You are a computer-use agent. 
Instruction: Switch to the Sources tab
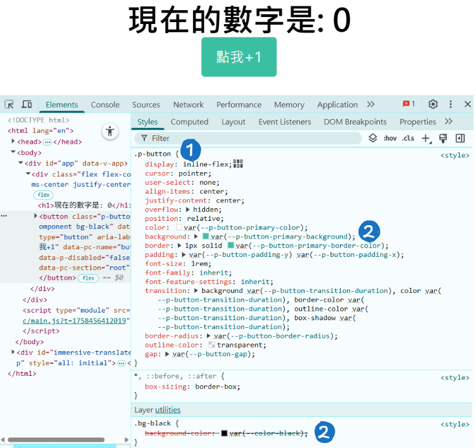pos(146,104)
